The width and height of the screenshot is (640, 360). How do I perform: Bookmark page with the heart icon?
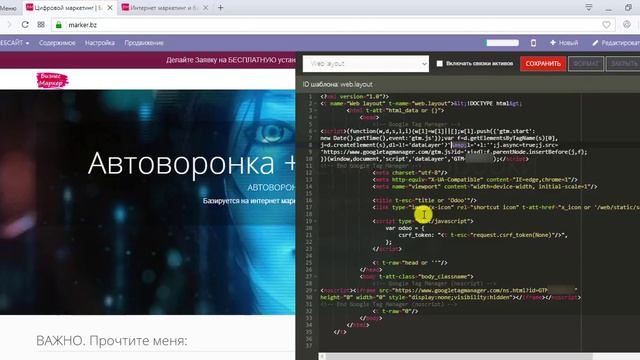tap(606, 25)
